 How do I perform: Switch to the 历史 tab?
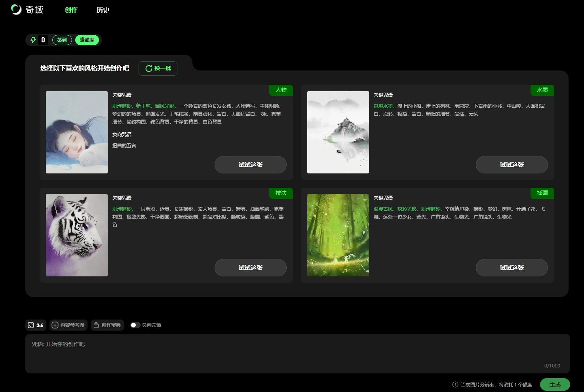click(103, 10)
